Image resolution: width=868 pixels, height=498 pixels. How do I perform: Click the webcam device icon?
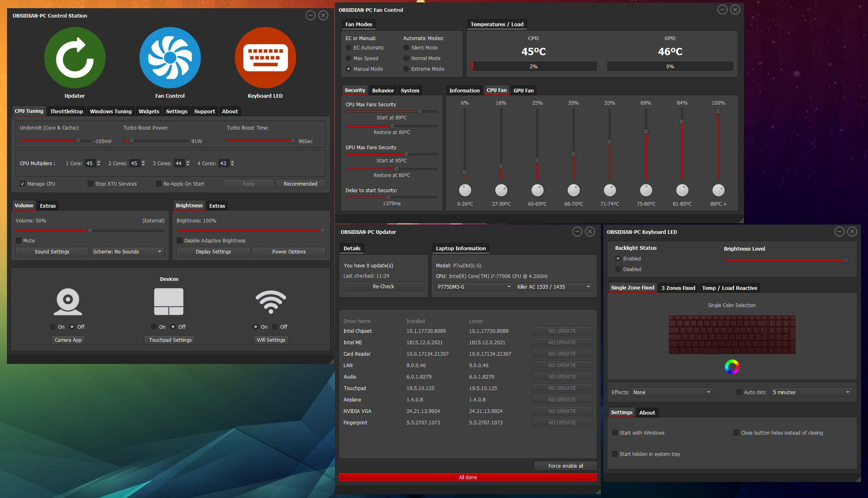pos(68,302)
